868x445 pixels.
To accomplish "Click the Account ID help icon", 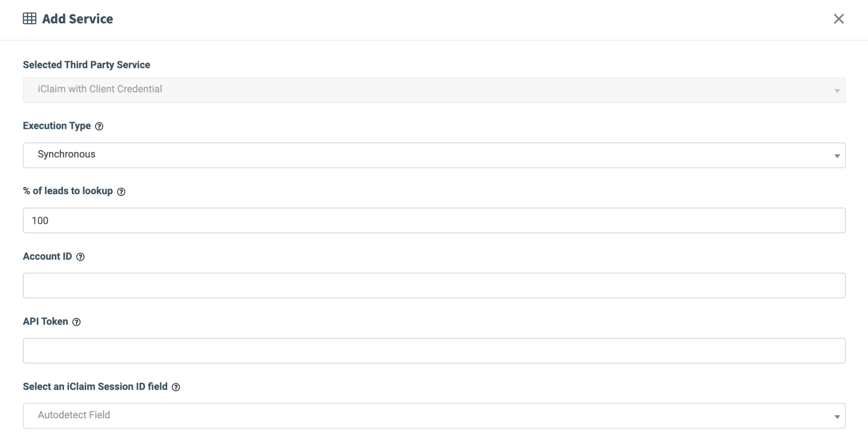I will (80, 257).
